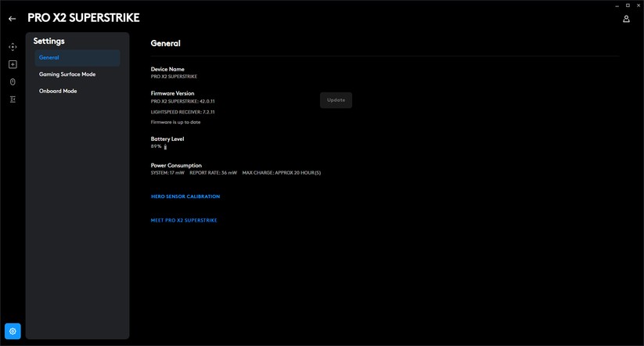
Task: Click the 'Firmware is up to date' status text
Action: 175,122
